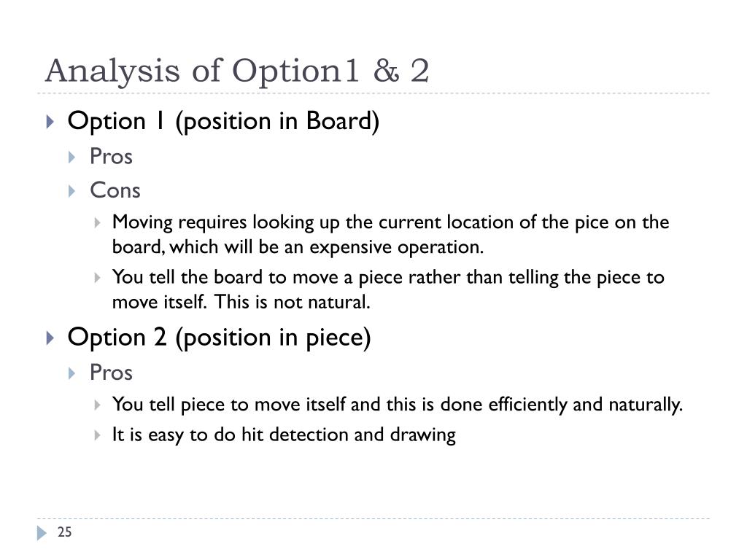Click the bullet arrow before Cons
The height and width of the screenshot is (560, 747).
[x=72, y=192]
